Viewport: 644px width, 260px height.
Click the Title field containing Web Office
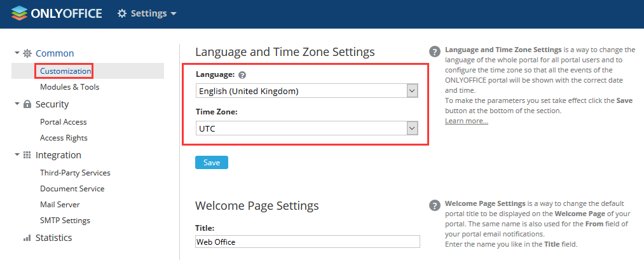click(308, 242)
